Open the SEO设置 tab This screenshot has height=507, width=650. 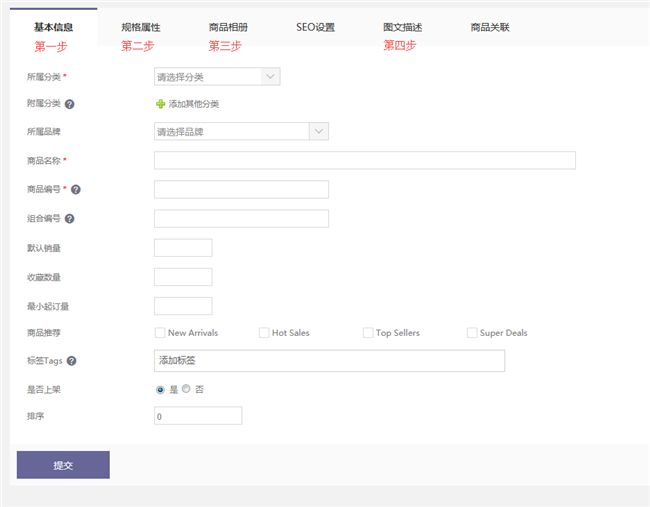click(315, 27)
